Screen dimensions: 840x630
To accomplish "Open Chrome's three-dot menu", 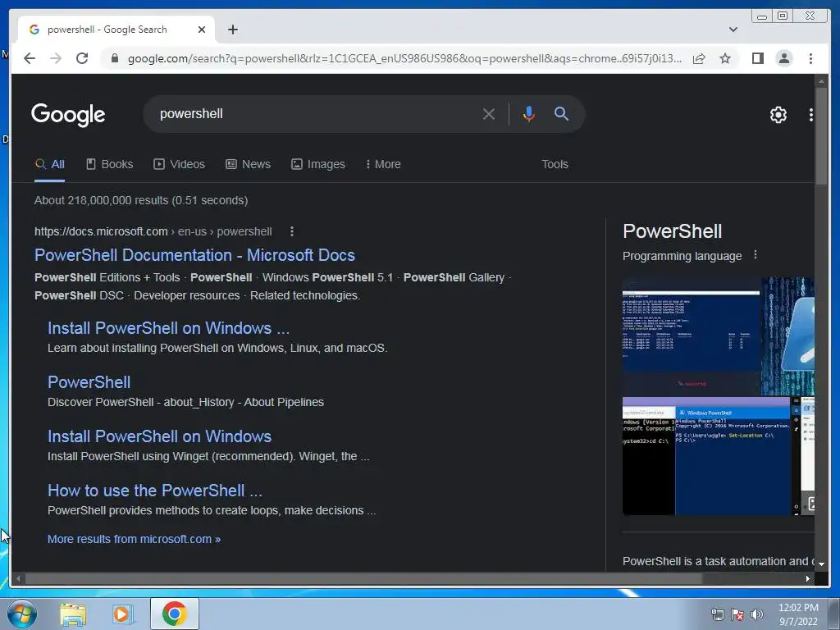I will [810, 58].
